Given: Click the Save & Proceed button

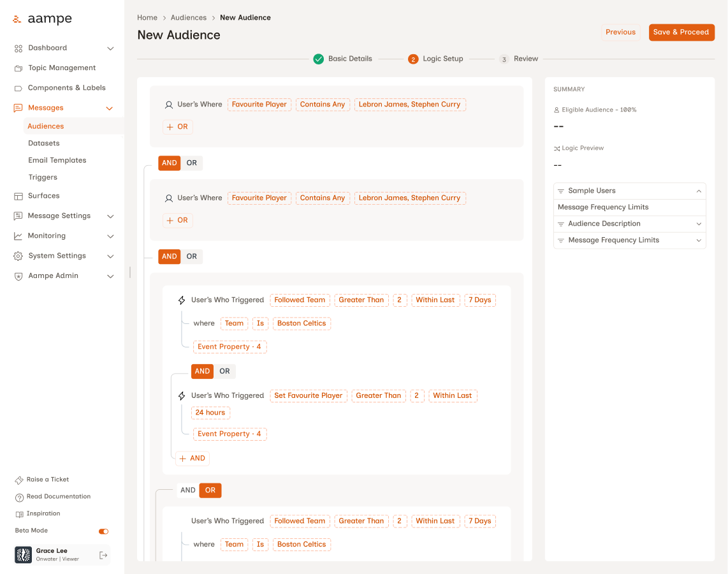Looking at the screenshot, I should pos(681,32).
